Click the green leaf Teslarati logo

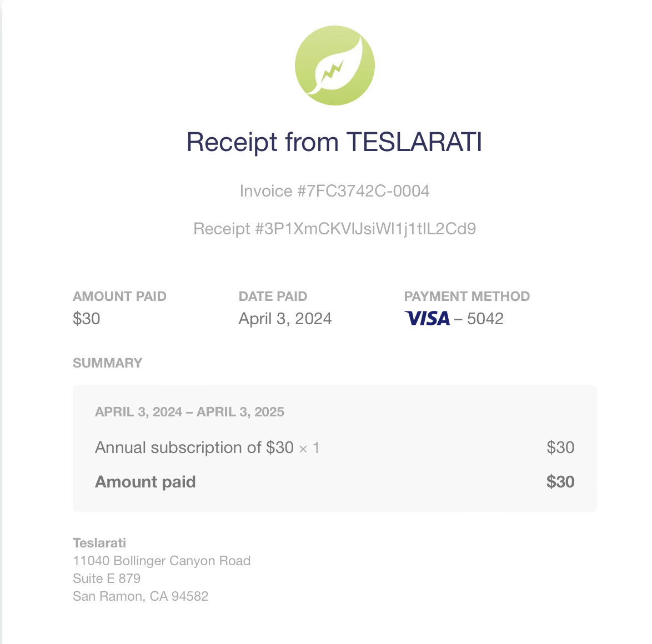(x=335, y=66)
